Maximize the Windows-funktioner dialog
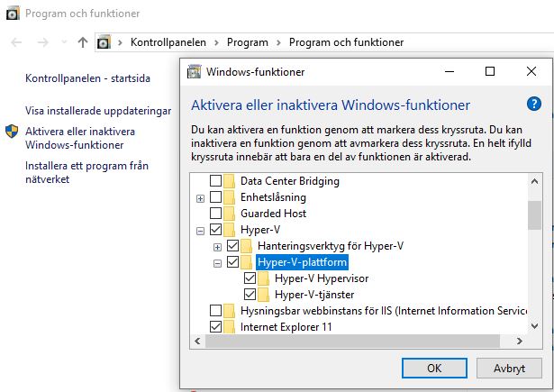 point(490,72)
